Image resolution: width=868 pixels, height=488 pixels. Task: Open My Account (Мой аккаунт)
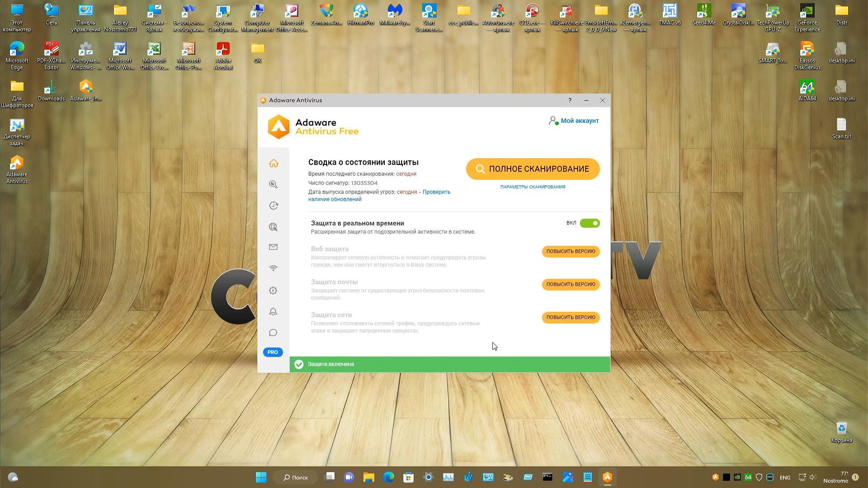(580, 121)
